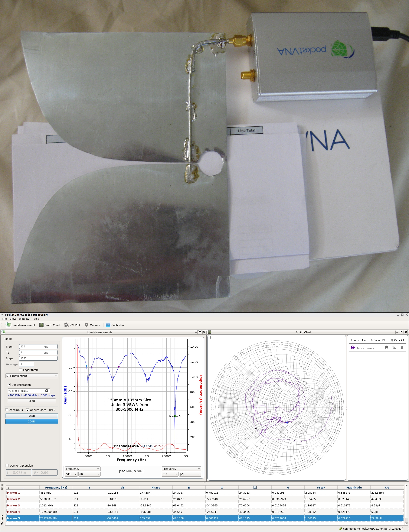Open the S11 (Reflection) mode dropdown
This screenshot has width=409, height=532.
(x=32, y=376)
